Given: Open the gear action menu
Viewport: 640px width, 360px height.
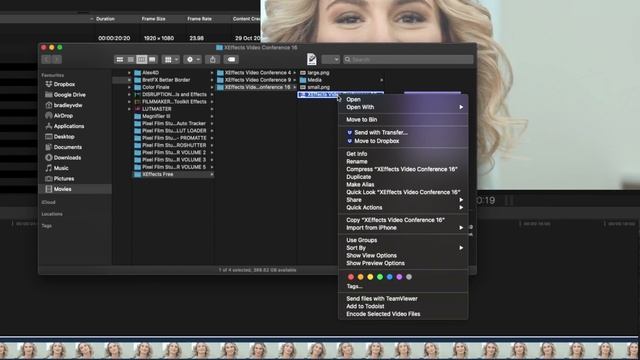Looking at the screenshot, I should click(192, 60).
